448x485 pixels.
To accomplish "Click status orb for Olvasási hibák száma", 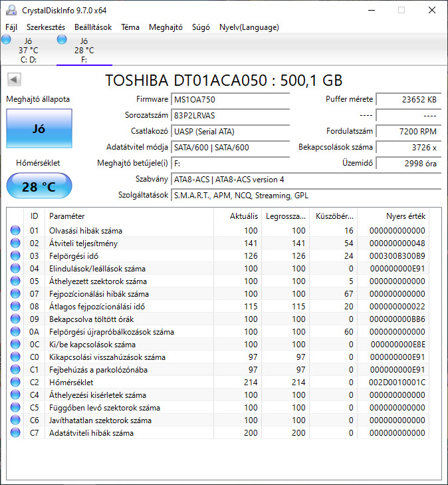I will coord(15,230).
